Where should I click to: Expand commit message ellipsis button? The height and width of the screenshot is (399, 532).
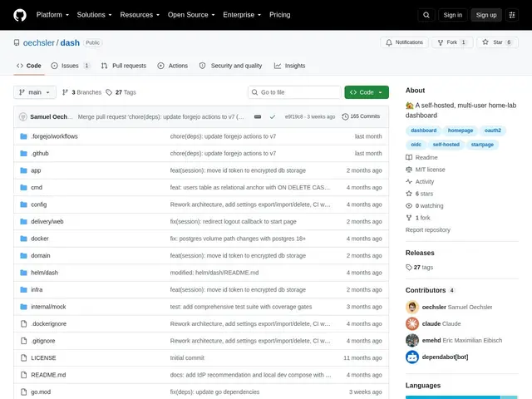coord(258,116)
